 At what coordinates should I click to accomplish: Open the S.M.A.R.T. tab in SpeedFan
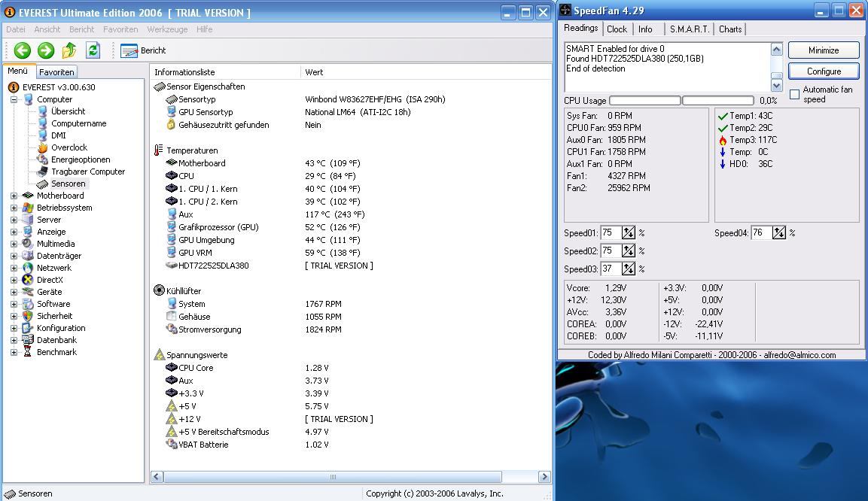point(689,29)
